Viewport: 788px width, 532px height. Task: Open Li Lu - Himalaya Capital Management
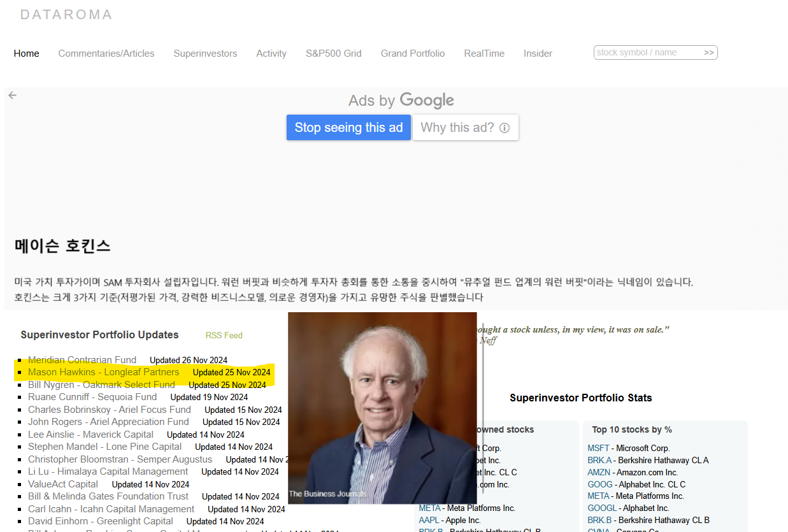[x=108, y=471]
